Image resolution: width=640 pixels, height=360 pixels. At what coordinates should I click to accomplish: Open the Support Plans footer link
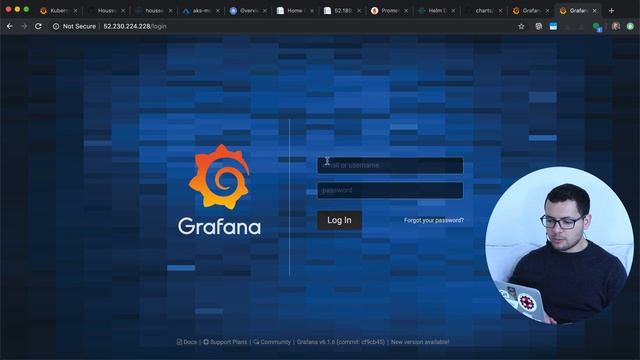(x=225, y=342)
